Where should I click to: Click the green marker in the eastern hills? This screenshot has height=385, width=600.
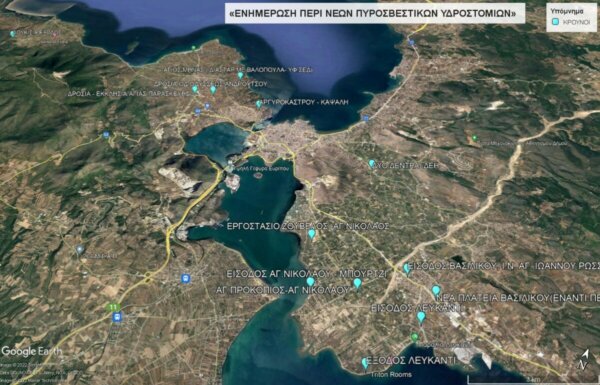[x=474, y=138]
